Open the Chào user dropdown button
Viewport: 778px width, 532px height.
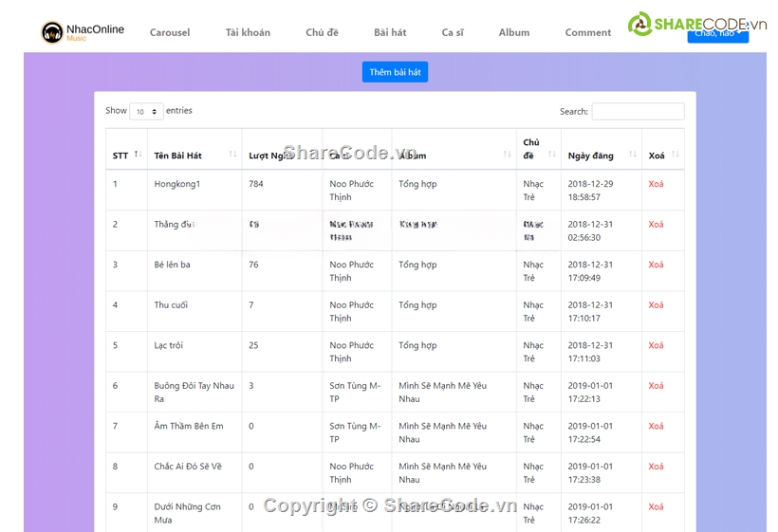pos(717,34)
